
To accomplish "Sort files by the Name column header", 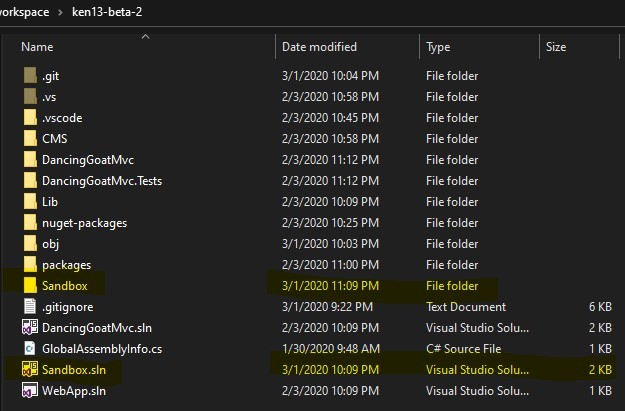I will pos(37,47).
